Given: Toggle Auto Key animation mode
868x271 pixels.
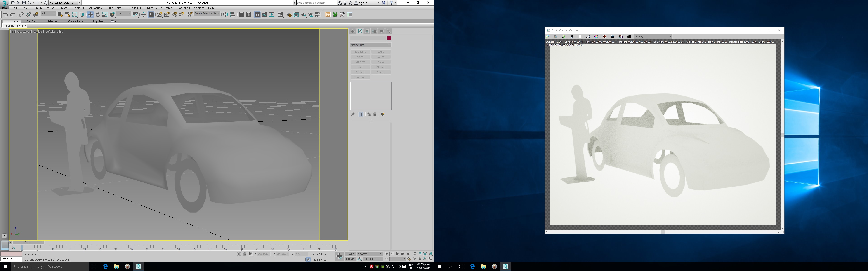Looking at the screenshot, I should [x=350, y=254].
